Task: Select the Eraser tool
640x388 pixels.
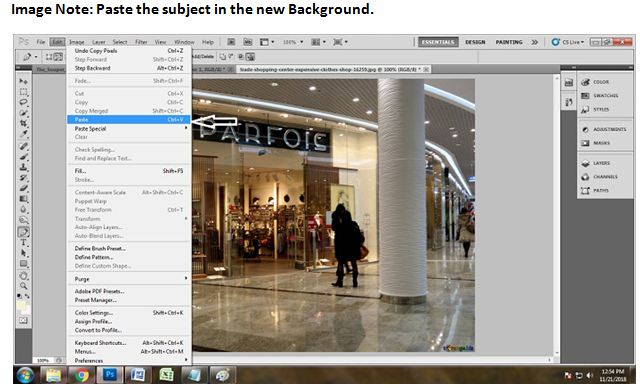Action: click(23, 188)
